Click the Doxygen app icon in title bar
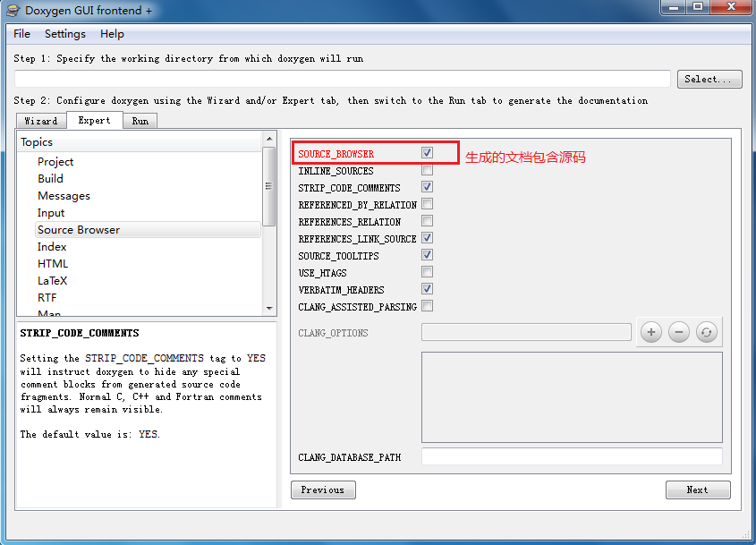Screen dimensions: 756x545 tap(13, 10)
